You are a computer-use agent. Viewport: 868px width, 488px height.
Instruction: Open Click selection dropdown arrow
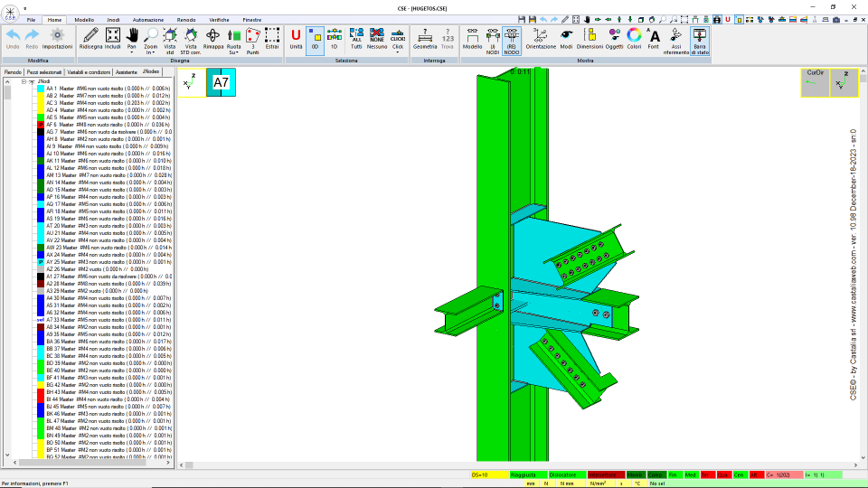pos(398,52)
